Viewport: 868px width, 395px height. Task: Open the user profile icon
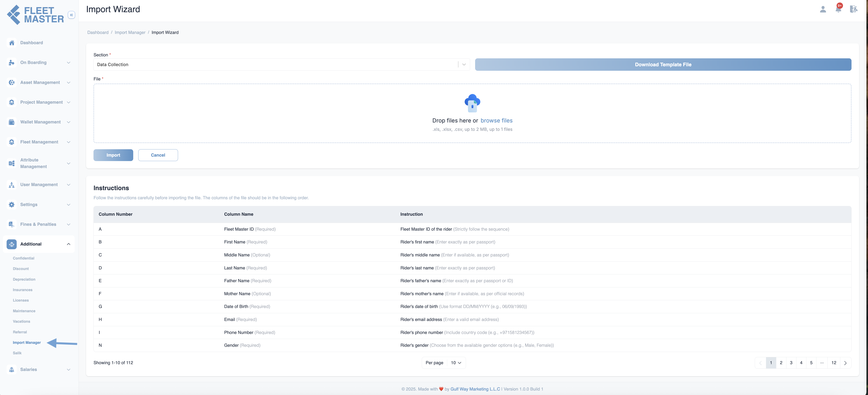(823, 9)
